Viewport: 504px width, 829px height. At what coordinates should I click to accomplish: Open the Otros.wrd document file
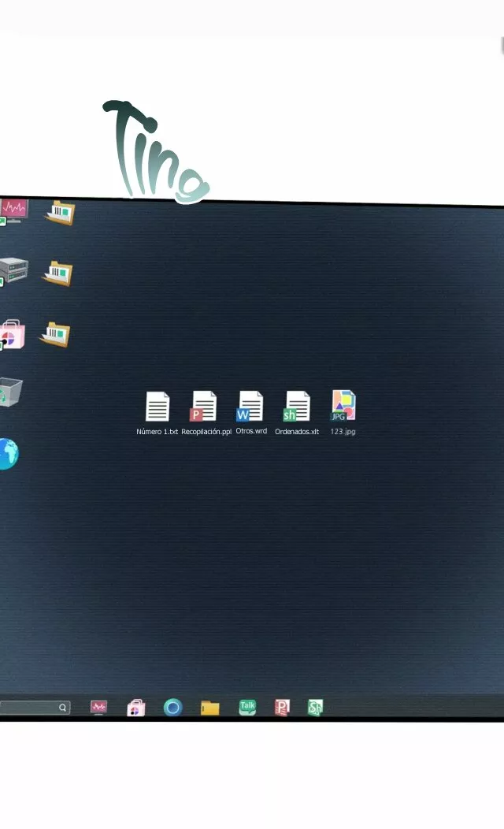250,407
